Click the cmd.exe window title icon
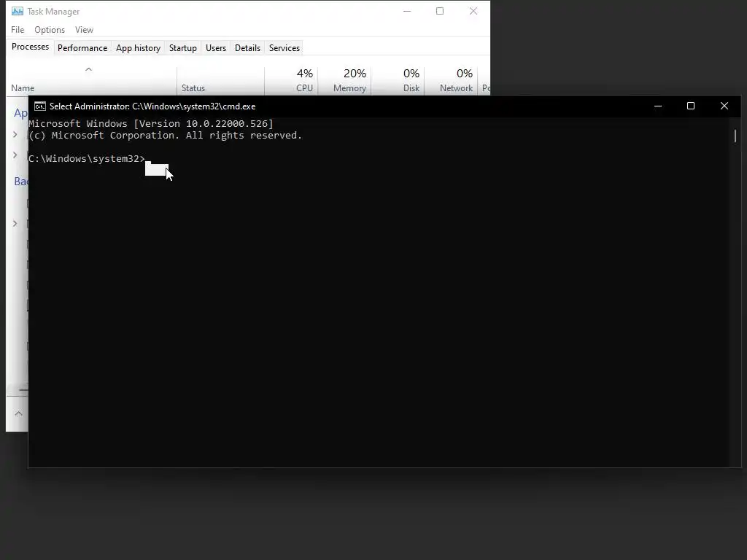 click(40, 106)
